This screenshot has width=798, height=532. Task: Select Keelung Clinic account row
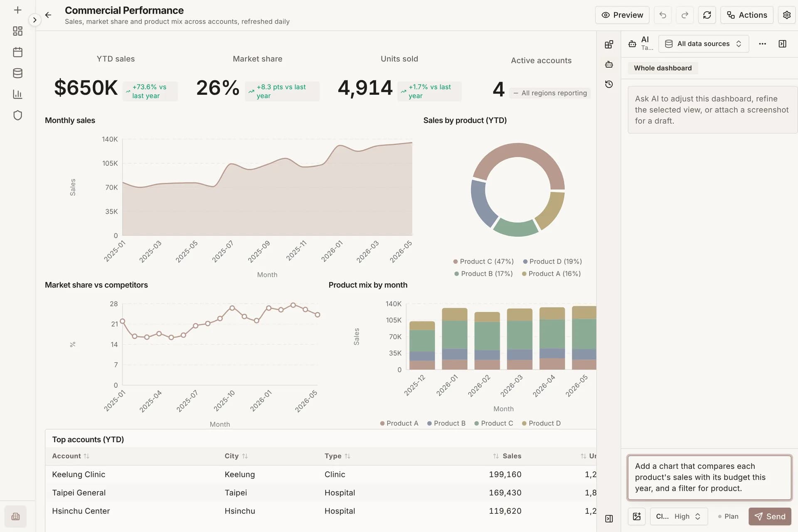(x=320, y=474)
